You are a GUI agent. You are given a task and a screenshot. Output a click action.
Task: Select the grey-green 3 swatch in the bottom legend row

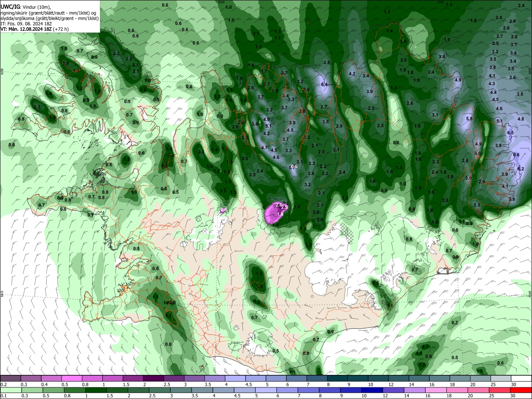tap(181, 390)
